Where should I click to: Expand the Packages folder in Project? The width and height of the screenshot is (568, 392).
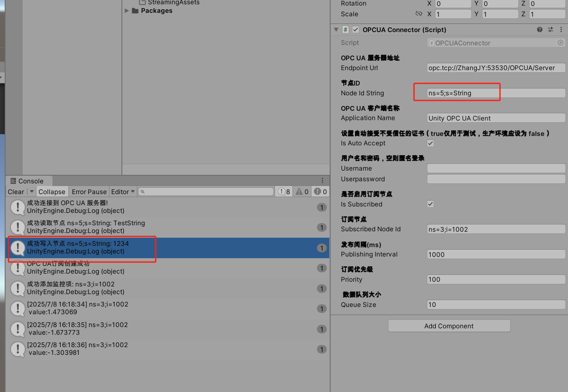(126, 11)
